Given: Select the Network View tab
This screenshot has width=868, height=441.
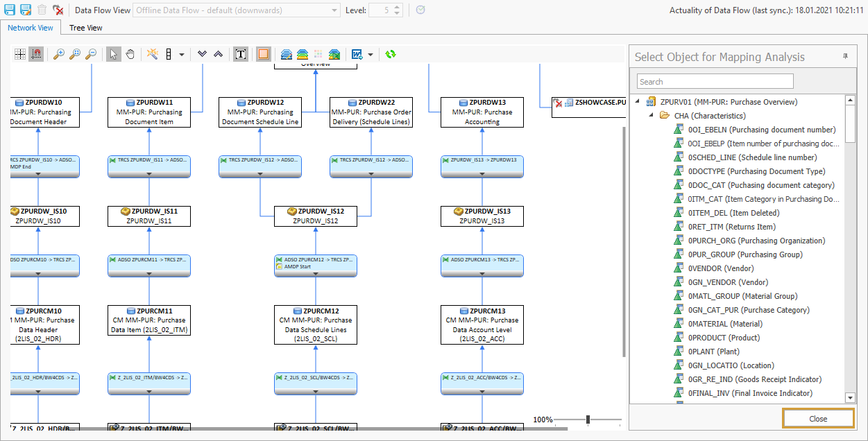Looking at the screenshot, I should 31,28.
